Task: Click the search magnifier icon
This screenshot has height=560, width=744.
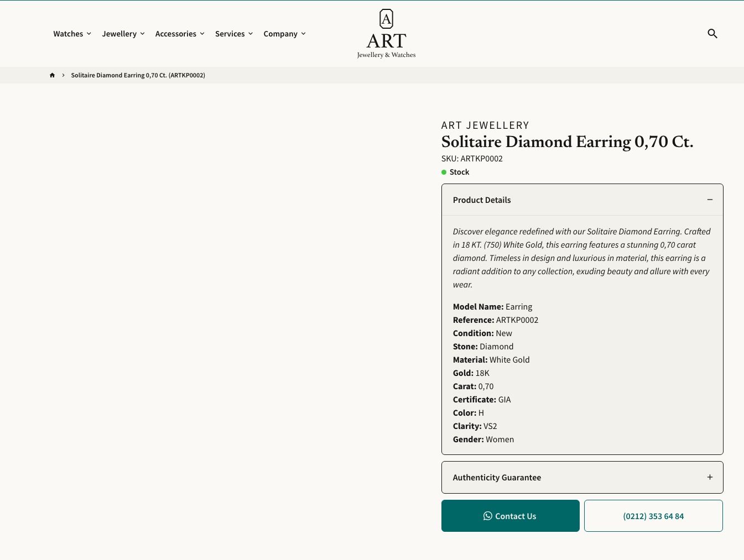Action: pyautogui.click(x=712, y=34)
